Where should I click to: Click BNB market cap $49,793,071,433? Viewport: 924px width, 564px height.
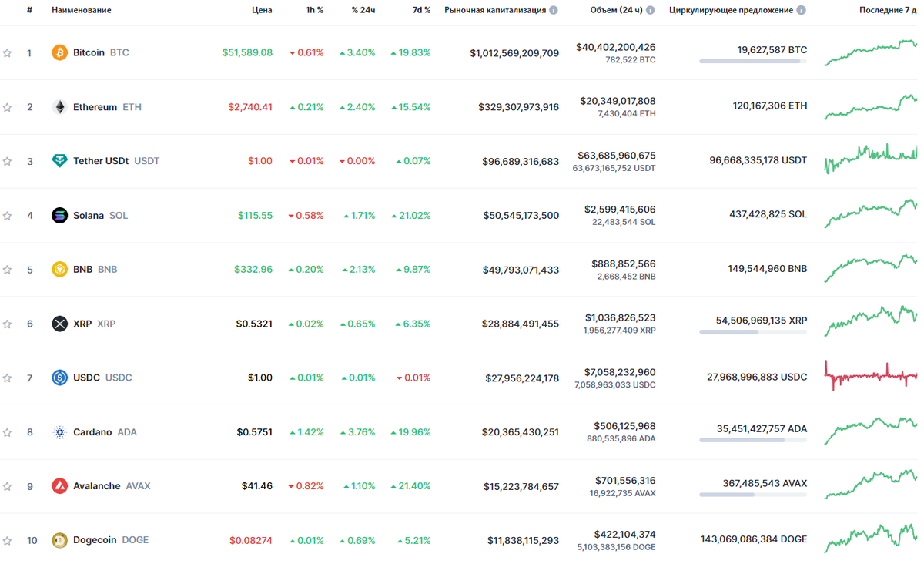(521, 270)
